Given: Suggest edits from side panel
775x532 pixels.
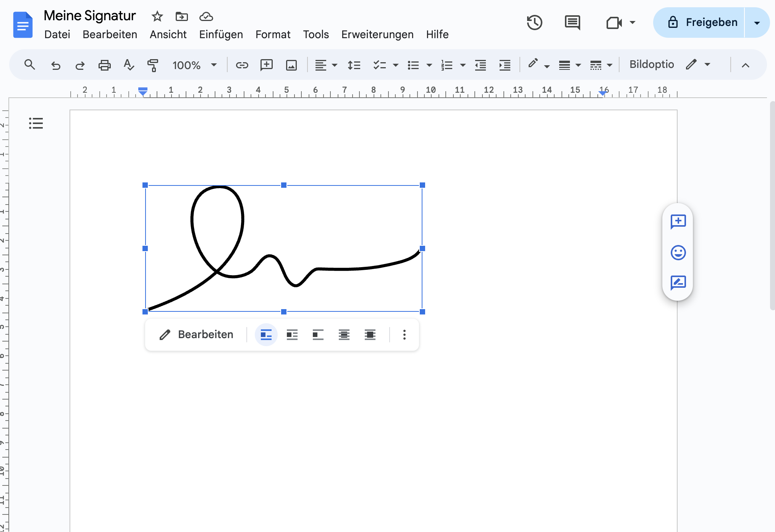Looking at the screenshot, I should point(678,283).
